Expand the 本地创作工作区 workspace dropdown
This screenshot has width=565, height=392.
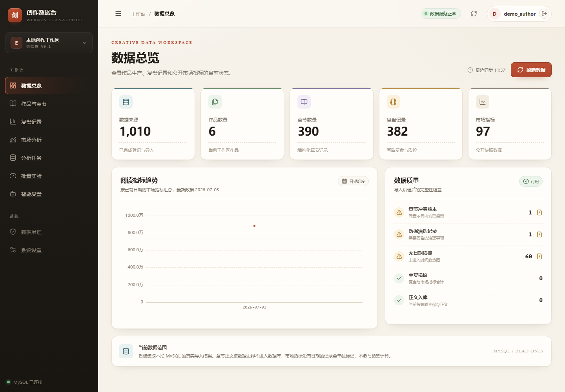tap(49, 43)
